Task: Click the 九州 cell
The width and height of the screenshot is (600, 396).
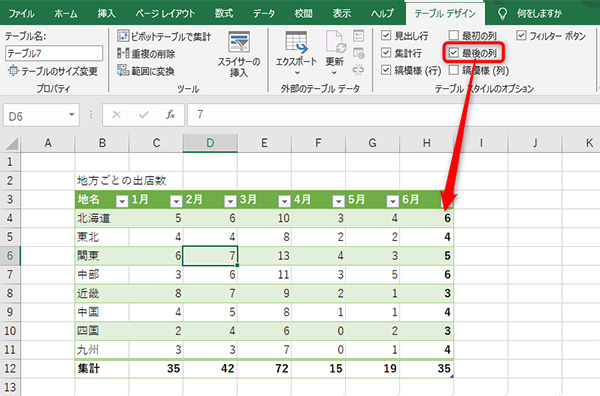Action: [x=102, y=350]
